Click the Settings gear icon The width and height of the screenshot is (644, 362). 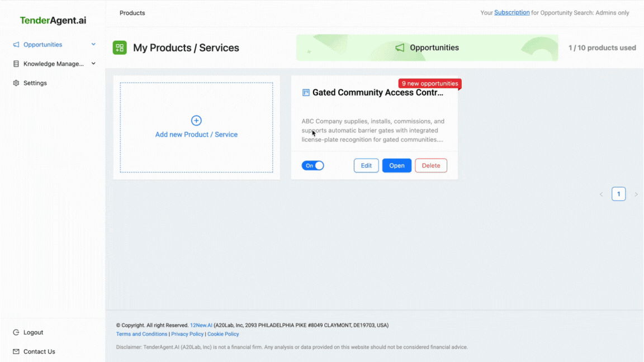click(16, 83)
